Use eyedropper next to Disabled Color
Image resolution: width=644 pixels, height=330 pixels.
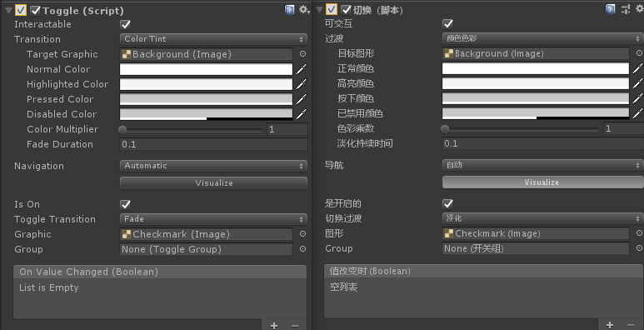(x=302, y=114)
